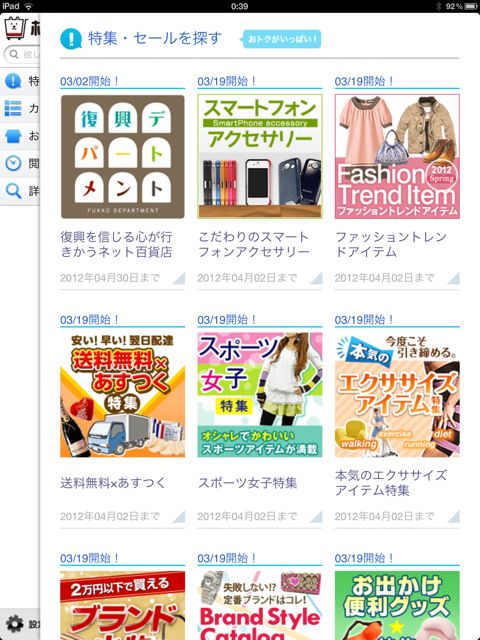Open the 復興デパートメント banner thumbnail
Screen dimensions: 480x640
(x=122, y=157)
